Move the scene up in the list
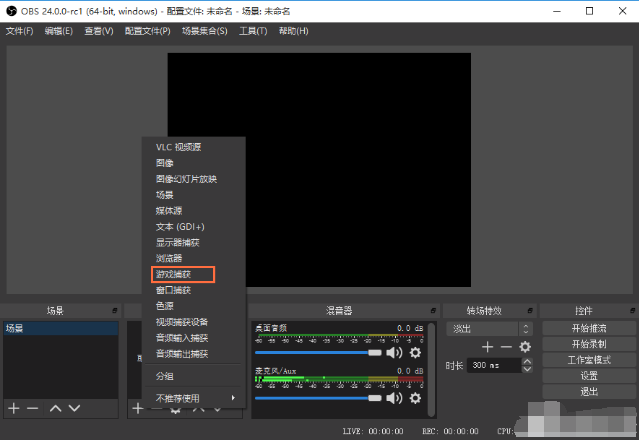639x440 pixels. (55, 408)
